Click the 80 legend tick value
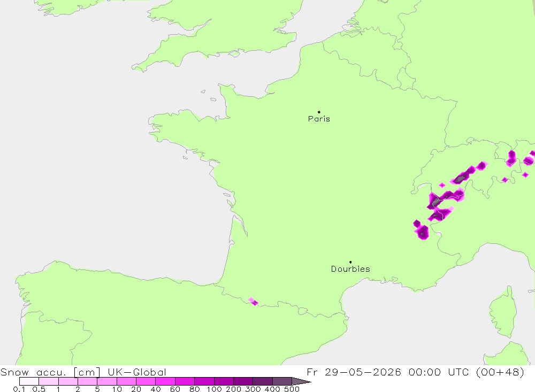Viewport: 535px width, 392px height. 195,389
